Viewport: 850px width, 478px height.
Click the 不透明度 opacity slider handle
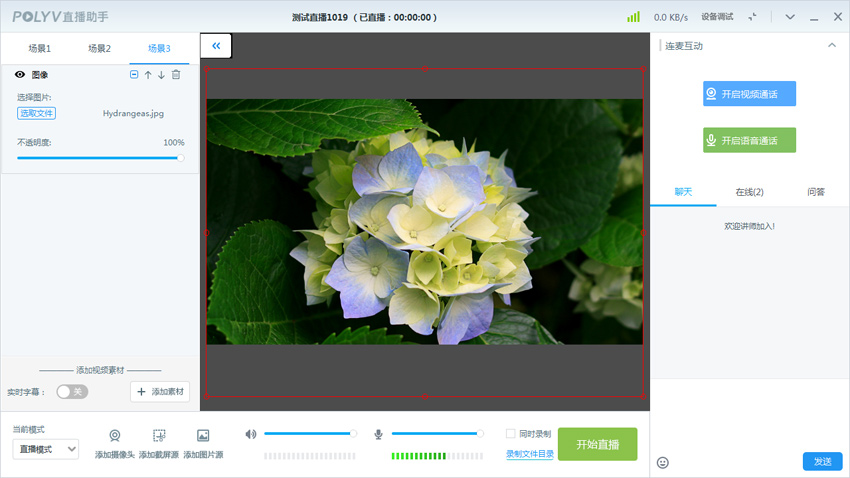[x=180, y=158]
